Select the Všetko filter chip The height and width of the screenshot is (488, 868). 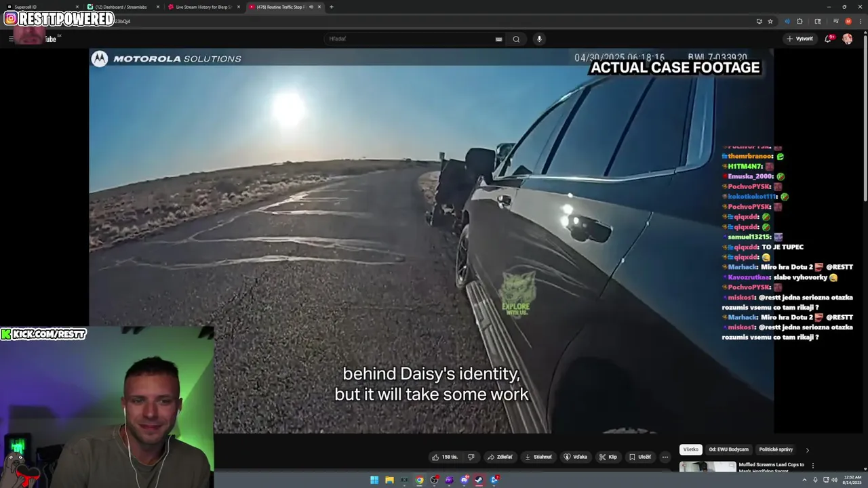tap(690, 449)
